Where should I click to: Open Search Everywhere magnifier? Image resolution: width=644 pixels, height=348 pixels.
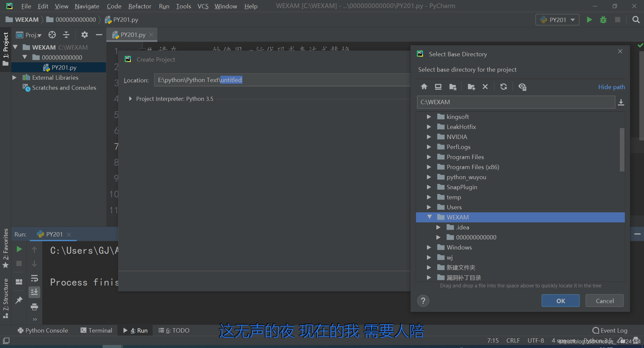tap(636, 20)
